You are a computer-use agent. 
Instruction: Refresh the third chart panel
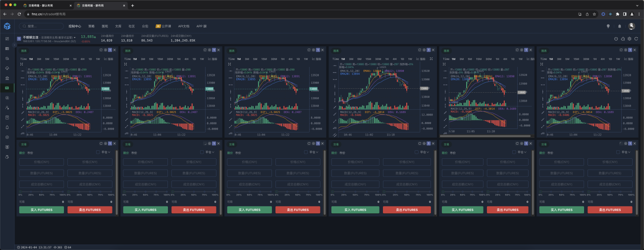click(x=309, y=50)
